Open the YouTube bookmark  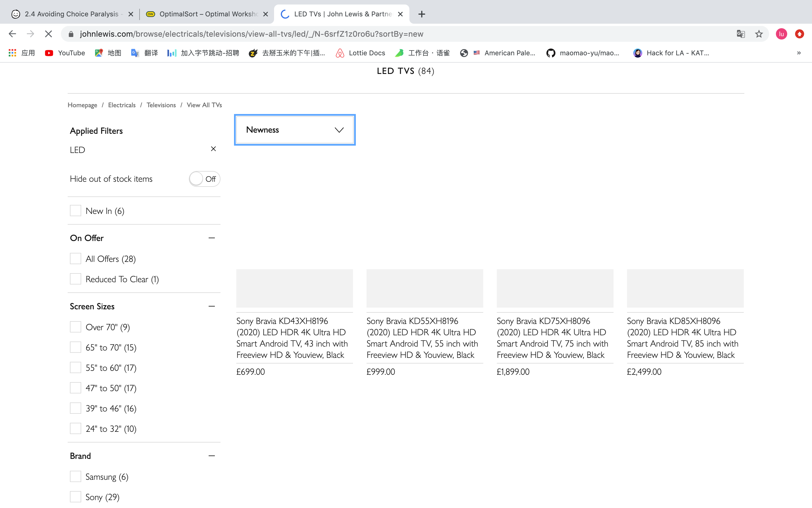tap(65, 53)
